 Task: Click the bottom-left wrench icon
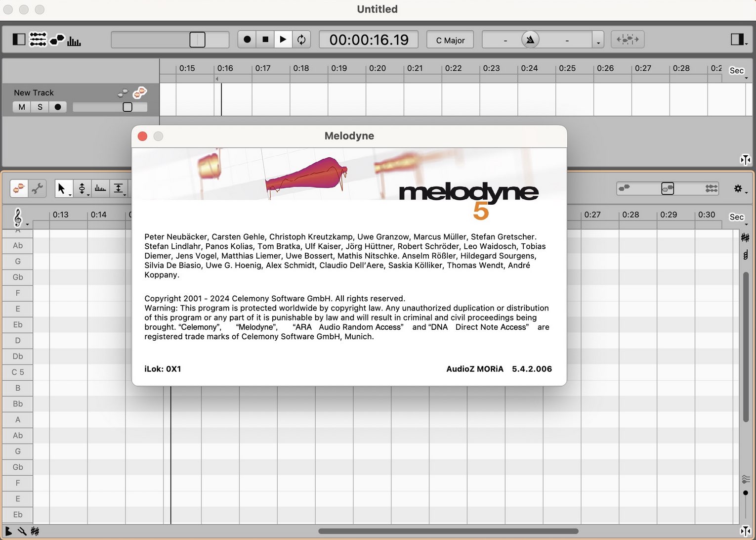click(x=22, y=532)
